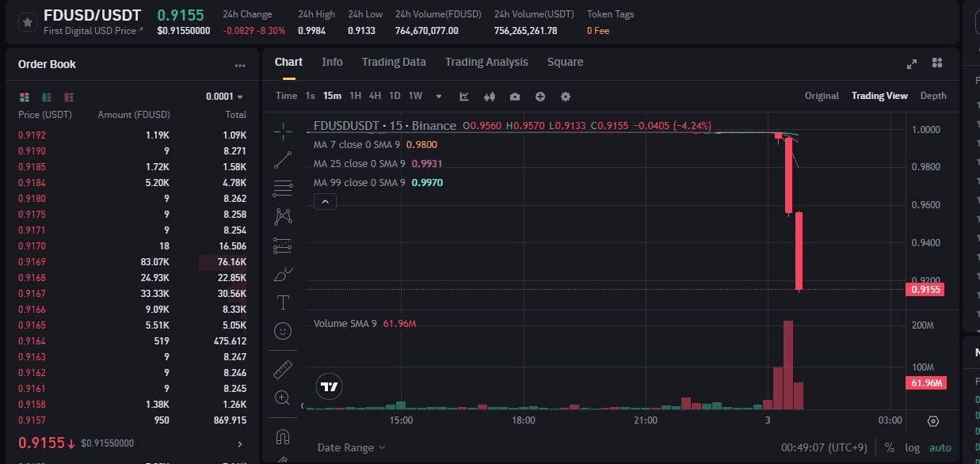The width and height of the screenshot is (980, 464).
Task: Select the 1H time interval
Action: pos(355,96)
